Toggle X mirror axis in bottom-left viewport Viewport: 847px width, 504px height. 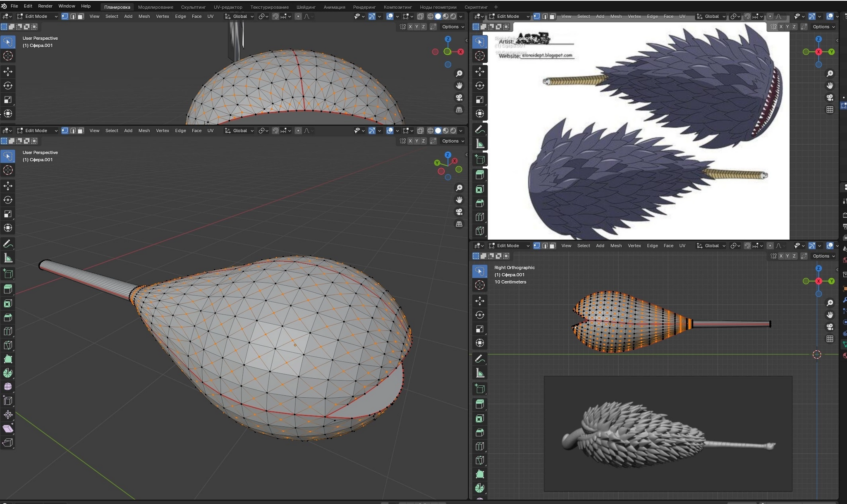coord(410,141)
